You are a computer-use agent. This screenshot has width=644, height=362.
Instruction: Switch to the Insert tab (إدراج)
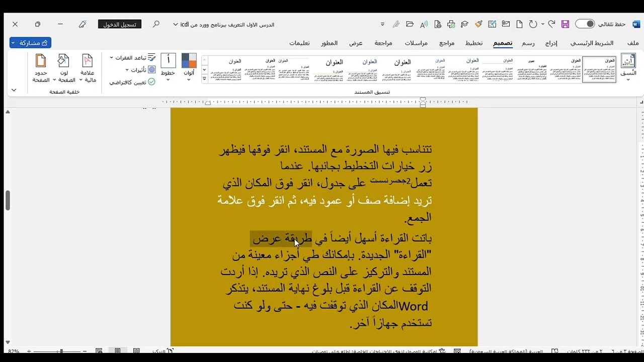coord(551,43)
